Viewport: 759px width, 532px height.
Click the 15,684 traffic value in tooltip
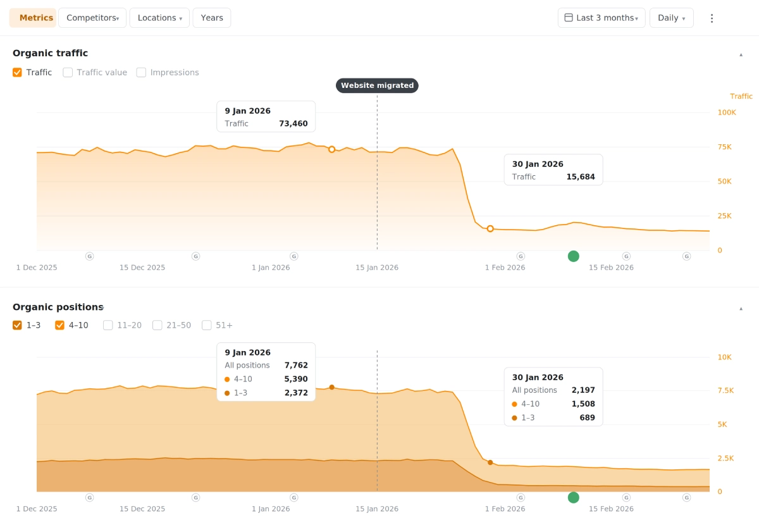[x=581, y=176]
